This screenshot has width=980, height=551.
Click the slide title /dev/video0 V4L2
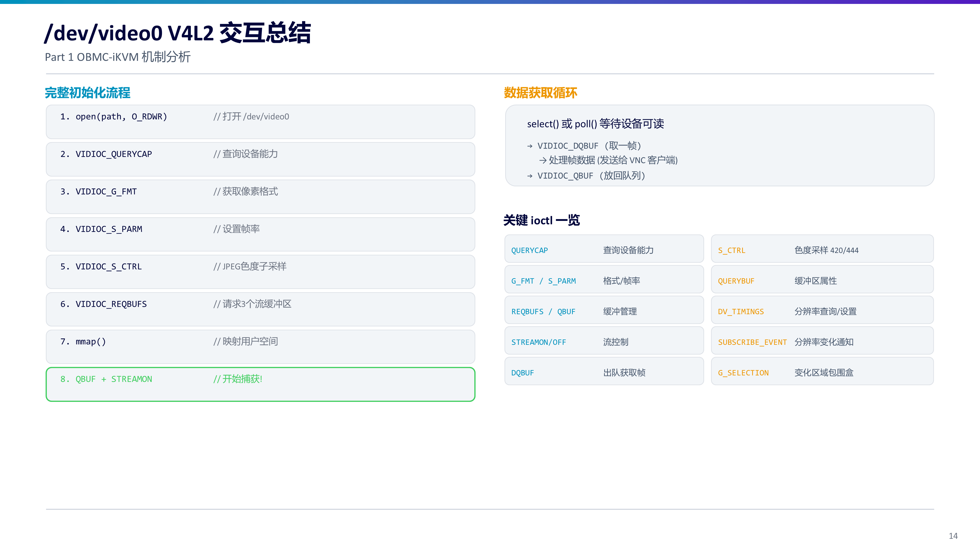click(178, 33)
